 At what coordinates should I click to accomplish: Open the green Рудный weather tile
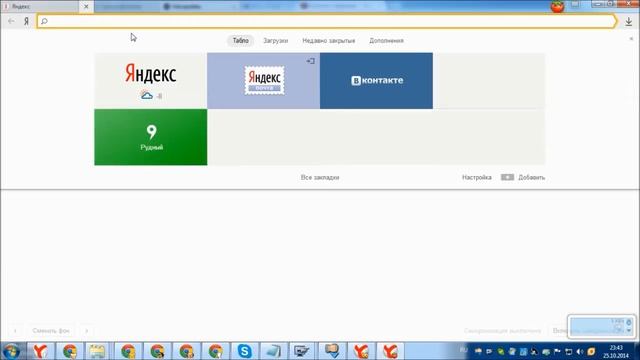pyautogui.click(x=151, y=137)
